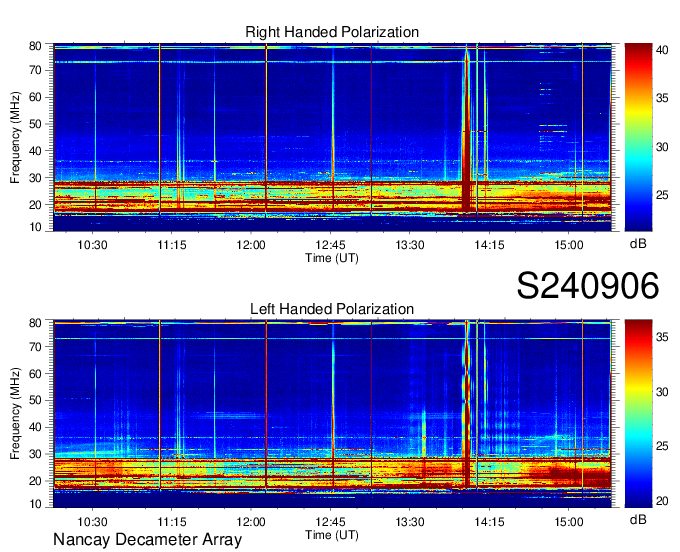Click the 30 MHz tick label on the lower plot
The height and width of the screenshot is (552, 680).
pyautogui.click(x=35, y=454)
